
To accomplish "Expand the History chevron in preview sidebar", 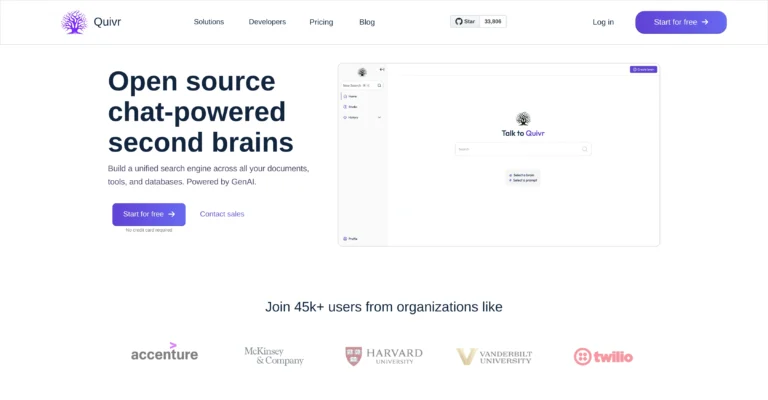I will pyautogui.click(x=379, y=118).
